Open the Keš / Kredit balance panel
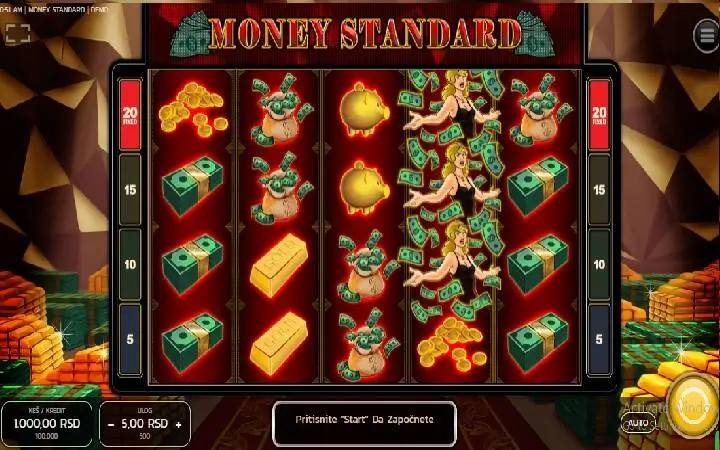 [46, 423]
